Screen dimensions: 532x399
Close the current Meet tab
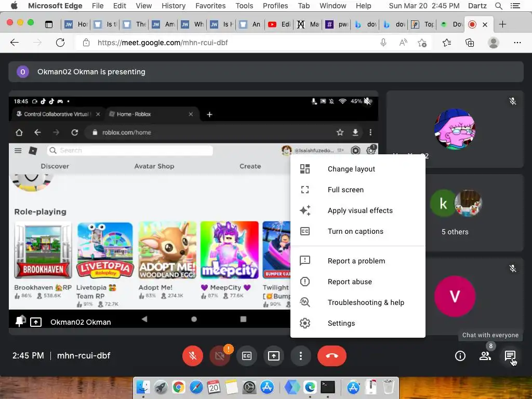point(485,24)
